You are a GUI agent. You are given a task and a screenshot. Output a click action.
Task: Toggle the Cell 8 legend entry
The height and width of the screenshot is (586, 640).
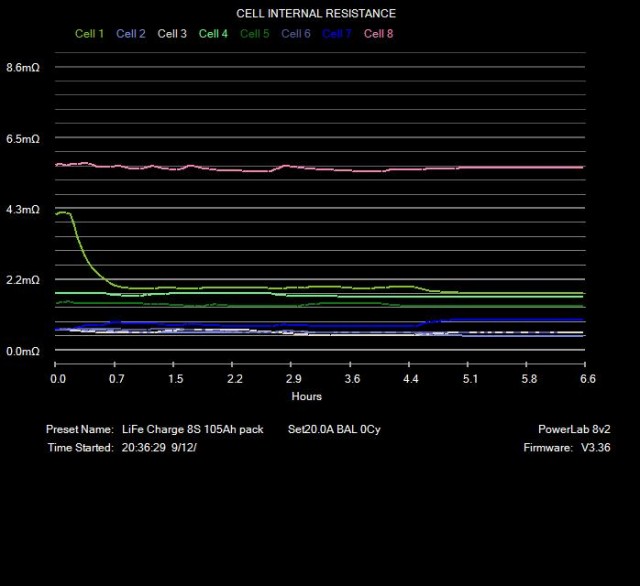click(378, 34)
